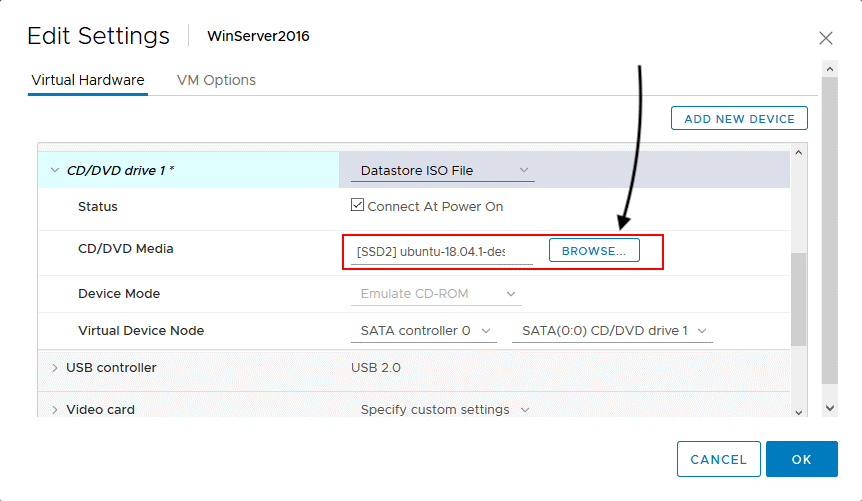Click the BROWSE... button
The width and height of the screenshot is (862, 501).
[x=594, y=251]
